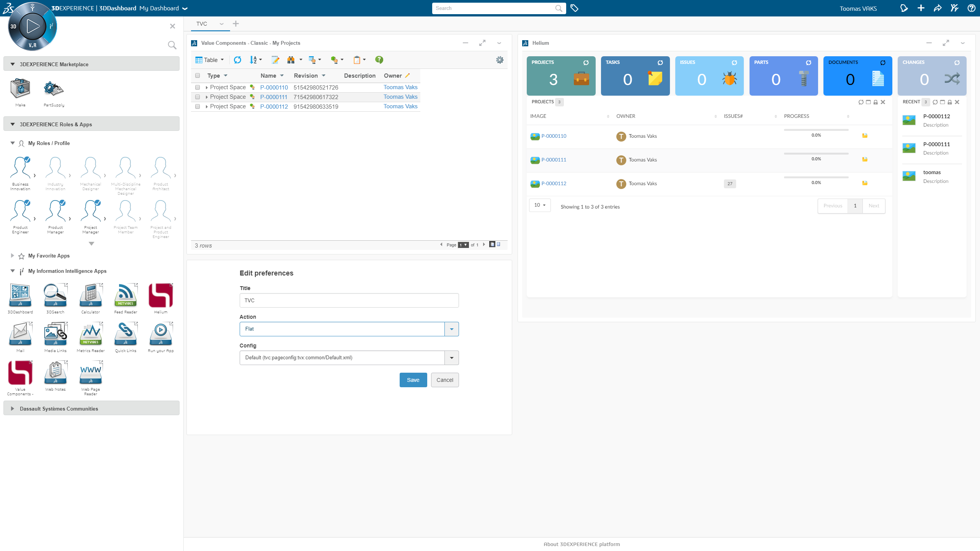Open the Config dropdown

pos(451,358)
